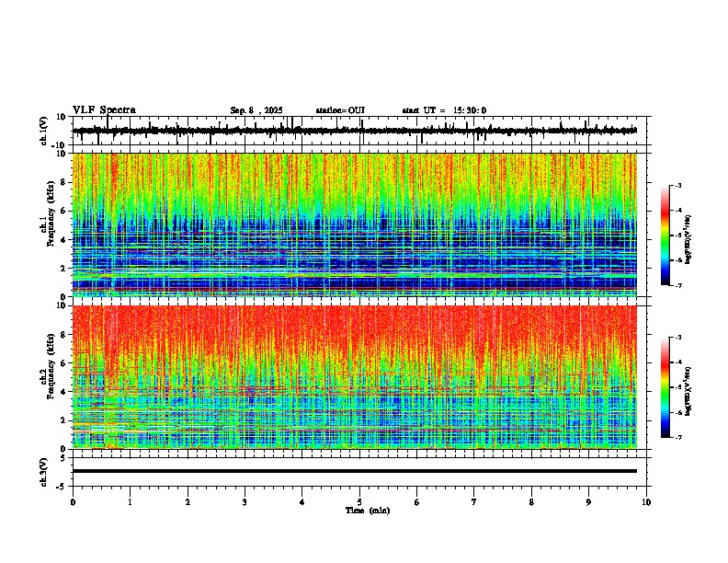Click the VLF Spectra title

point(104,110)
